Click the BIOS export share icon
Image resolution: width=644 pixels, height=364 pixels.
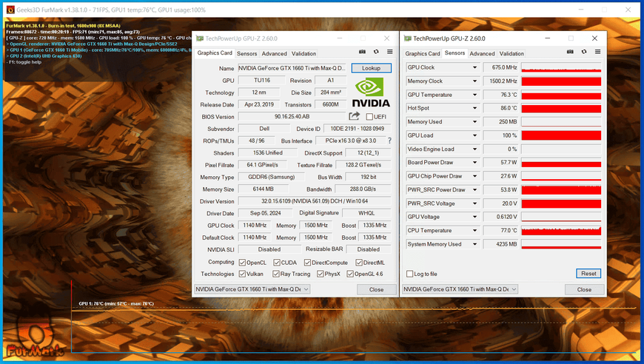pyautogui.click(x=354, y=116)
